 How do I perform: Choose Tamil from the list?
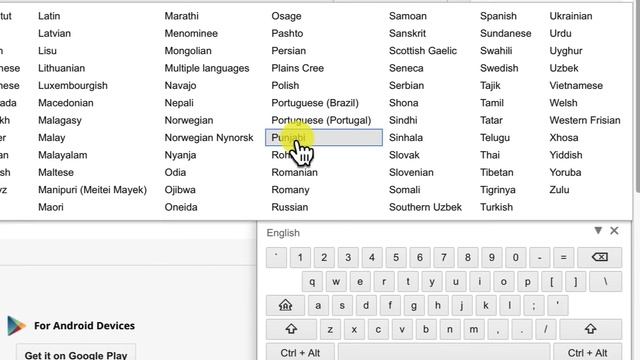pos(492,103)
